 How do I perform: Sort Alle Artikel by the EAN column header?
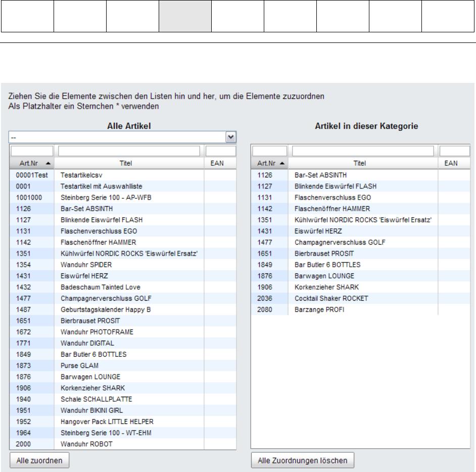pyautogui.click(x=220, y=163)
